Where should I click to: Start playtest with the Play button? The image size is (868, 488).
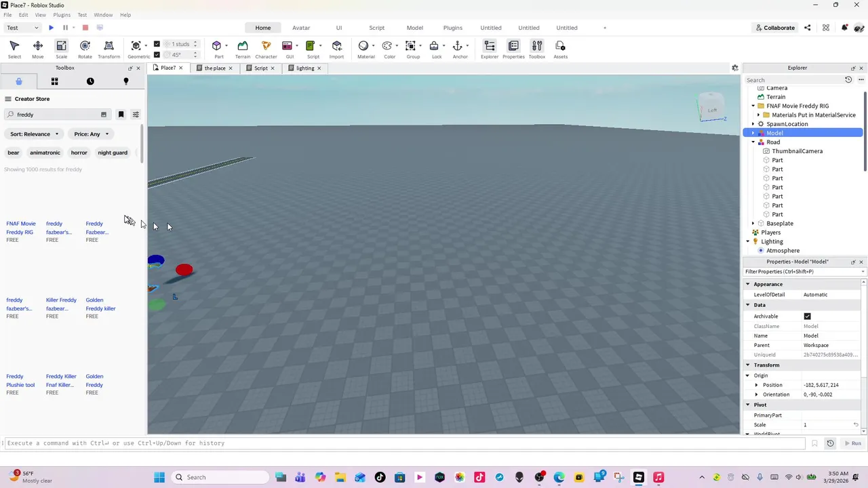tap(51, 28)
